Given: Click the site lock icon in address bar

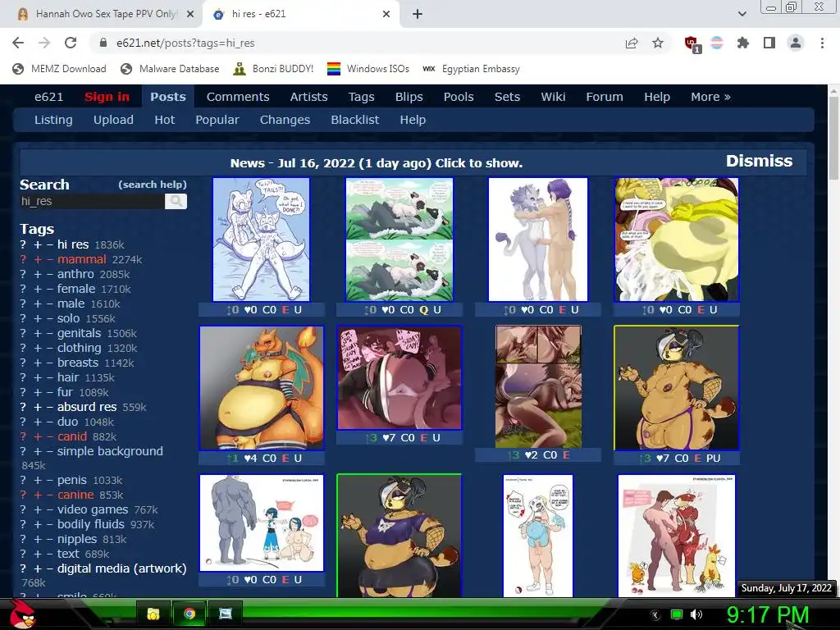Looking at the screenshot, I should point(103,43).
